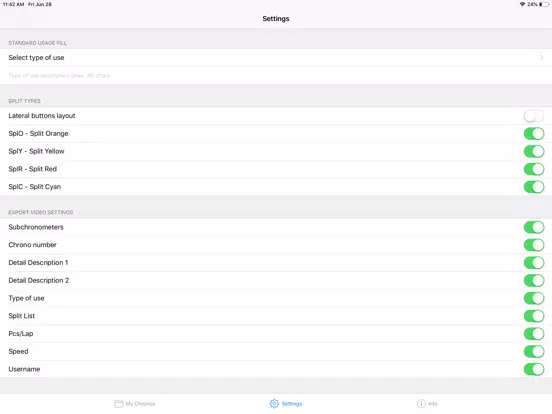
Task: Tap the Detail Description 1 label
Action: click(38, 263)
